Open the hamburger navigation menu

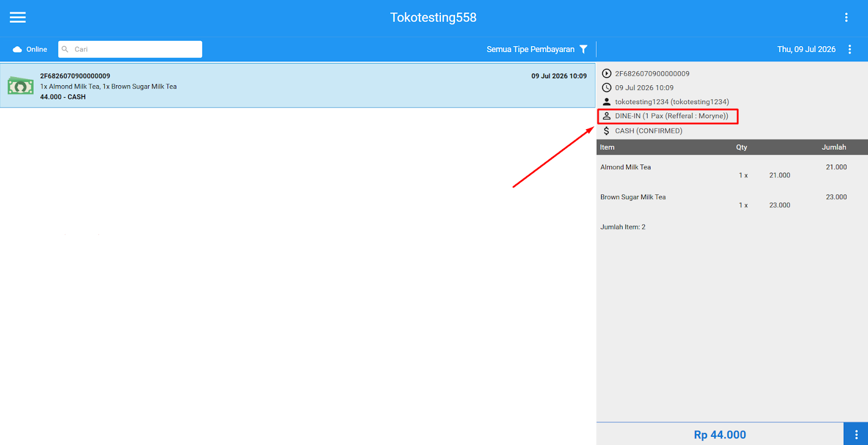click(x=18, y=17)
